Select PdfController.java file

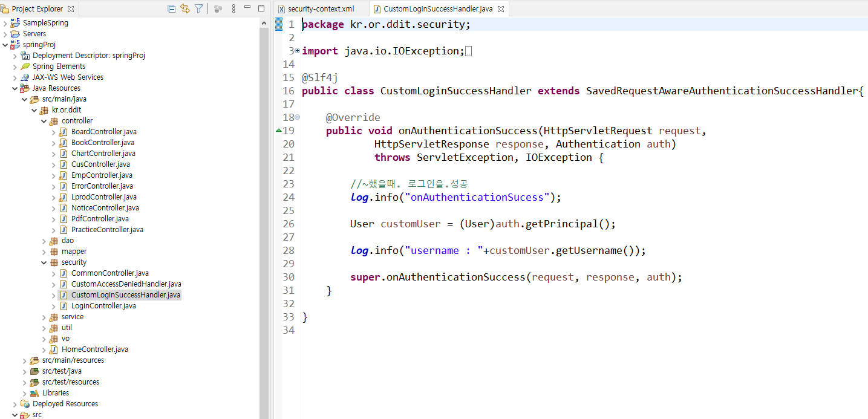(100, 219)
